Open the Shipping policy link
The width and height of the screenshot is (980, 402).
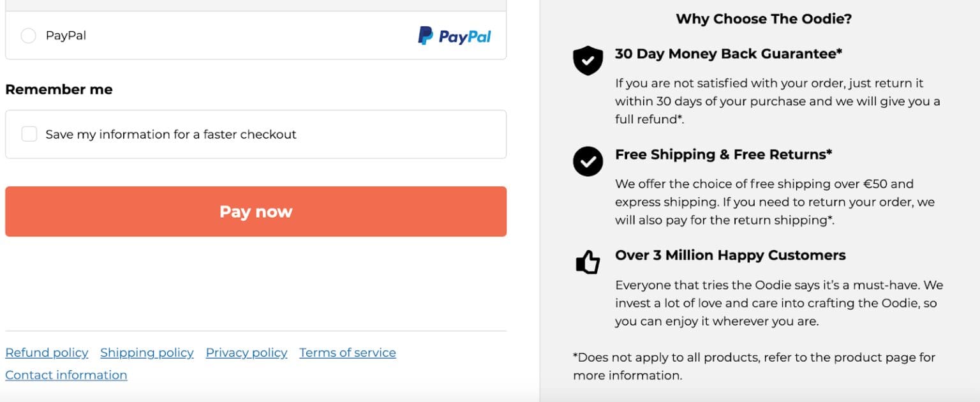tap(147, 352)
